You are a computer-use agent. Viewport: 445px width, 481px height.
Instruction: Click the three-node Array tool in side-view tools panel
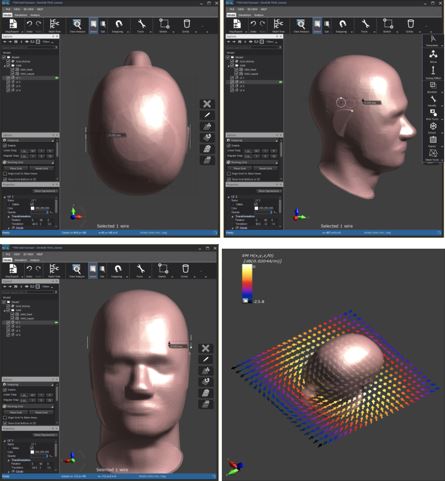433,54
